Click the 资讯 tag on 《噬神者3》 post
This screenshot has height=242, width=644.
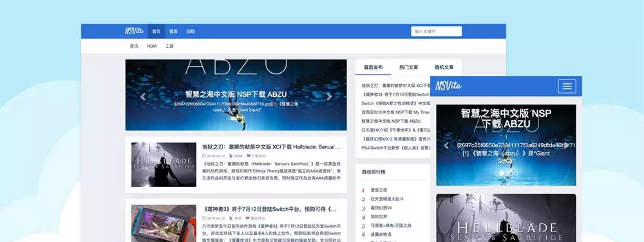click(236, 218)
